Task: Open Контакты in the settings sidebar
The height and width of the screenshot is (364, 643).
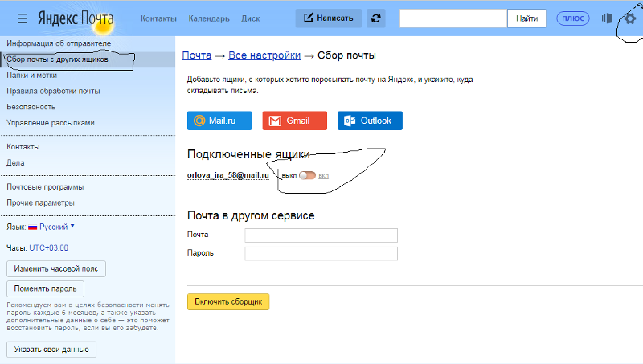Action: pos(23,147)
